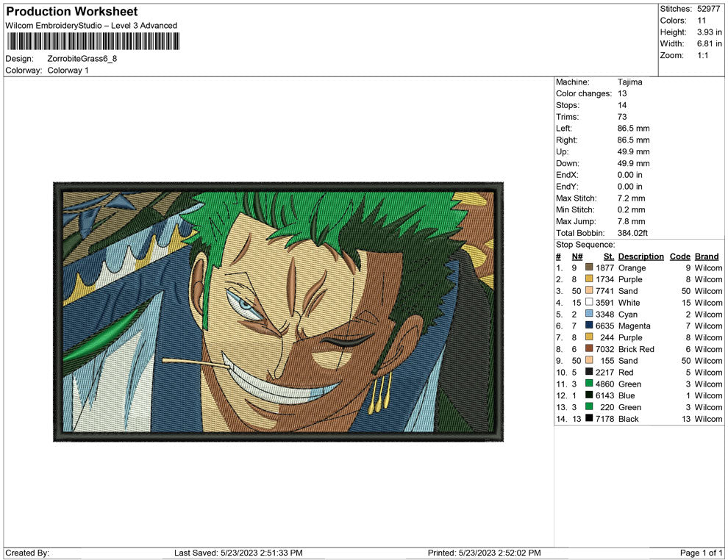
Task: Click 'Wilcom EmbroideryStudio – Level 3 Advanced' text
Action: click(91, 26)
